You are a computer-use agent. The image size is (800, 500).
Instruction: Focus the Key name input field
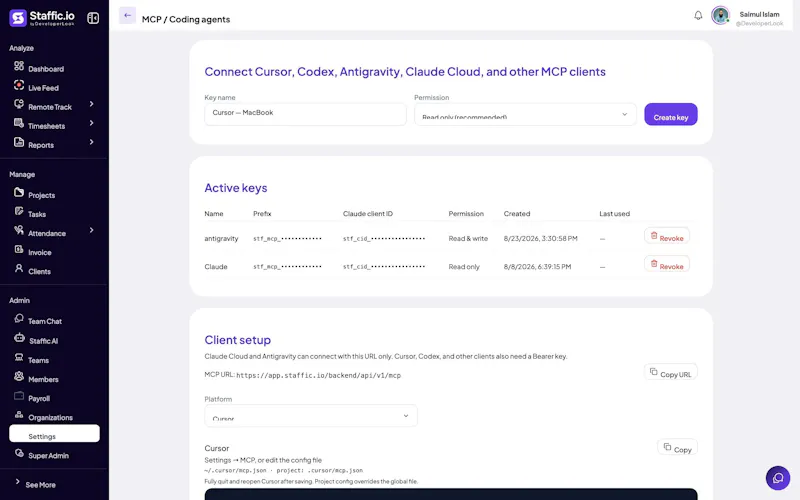click(305, 114)
